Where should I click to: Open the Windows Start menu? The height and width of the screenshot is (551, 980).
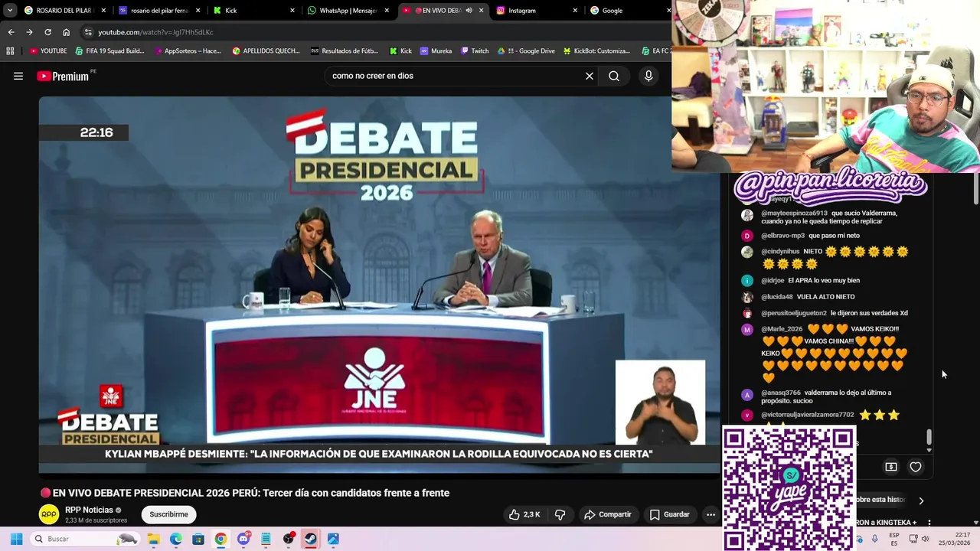click(16, 539)
